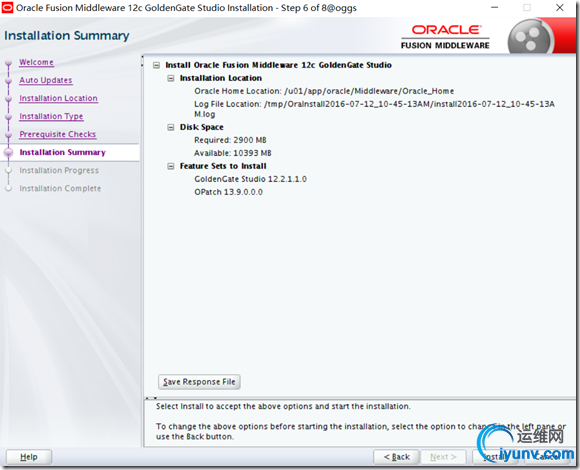Select the Log File Location line
Screen dimensions: 580x470
point(374,109)
